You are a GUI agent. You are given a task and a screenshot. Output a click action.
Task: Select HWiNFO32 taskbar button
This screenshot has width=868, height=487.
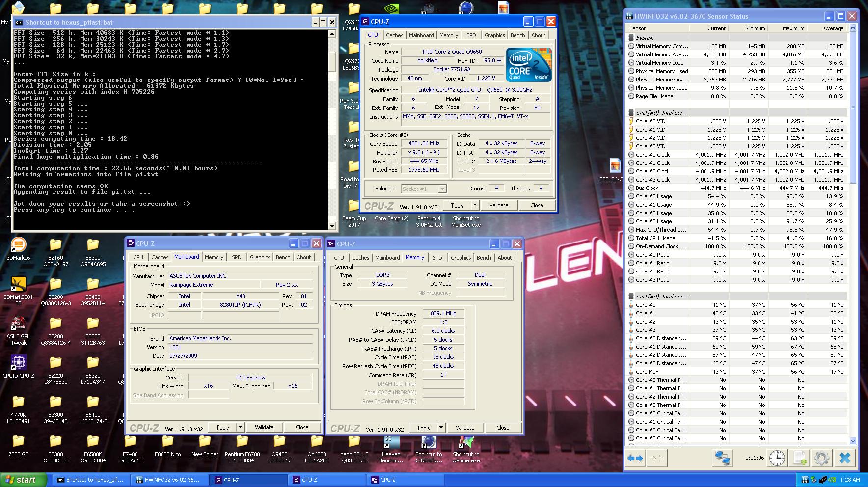click(169, 480)
